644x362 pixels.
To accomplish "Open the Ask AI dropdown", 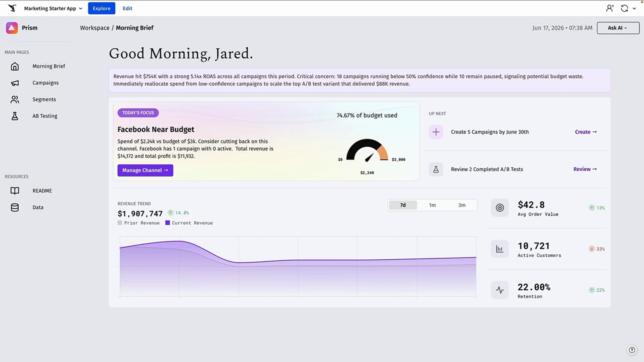I will [x=618, y=28].
